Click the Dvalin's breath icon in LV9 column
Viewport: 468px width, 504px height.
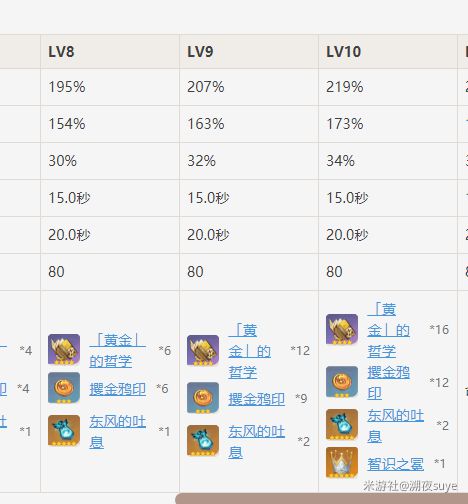(203, 441)
